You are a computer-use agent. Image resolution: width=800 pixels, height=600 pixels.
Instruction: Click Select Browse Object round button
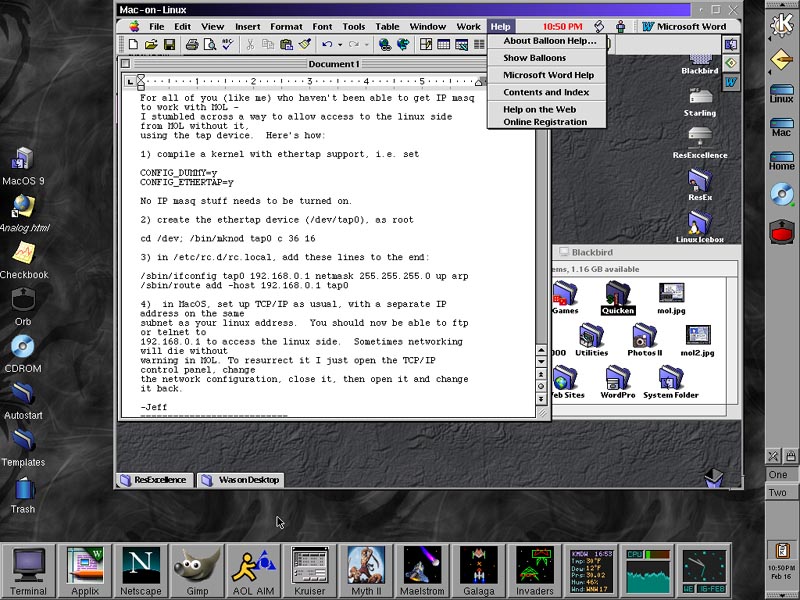(x=541, y=386)
